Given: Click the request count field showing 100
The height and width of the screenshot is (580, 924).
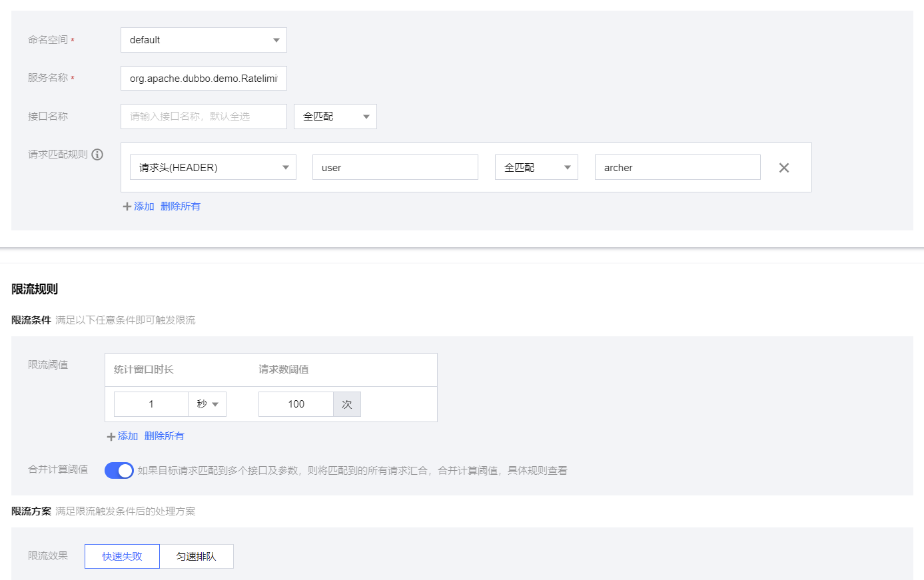Looking at the screenshot, I should pos(296,404).
